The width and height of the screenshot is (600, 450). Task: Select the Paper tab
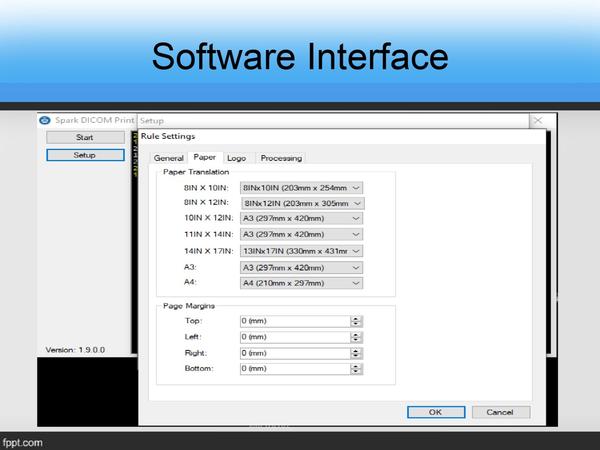pyautogui.click(x=205, y=157)
